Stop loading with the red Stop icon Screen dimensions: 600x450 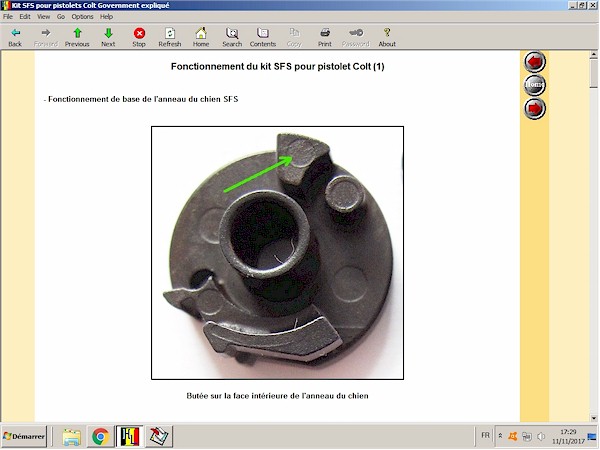[x=139, y=37]
